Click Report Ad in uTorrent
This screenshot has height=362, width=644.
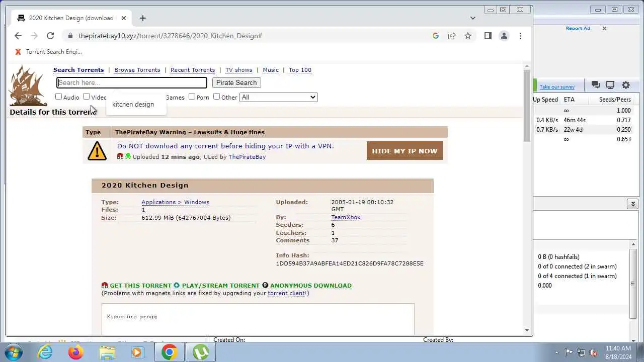pos(578,28)
